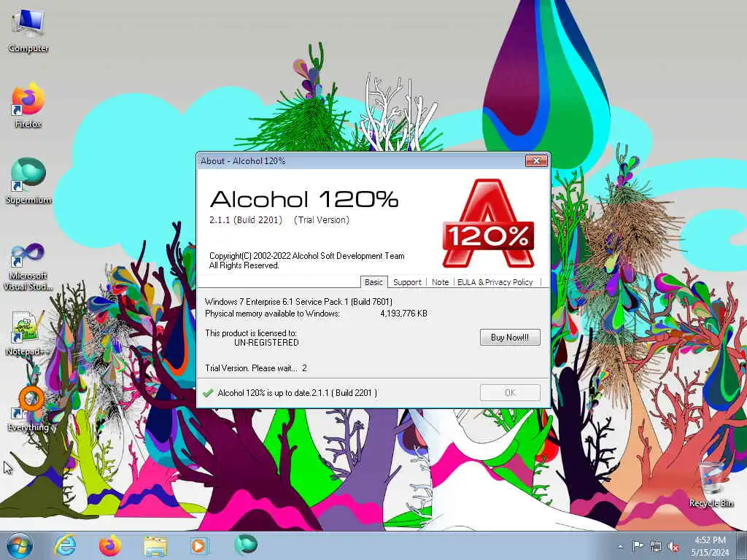The image size is (747, 560).
Task: Open the Computer desktop icon
Action: click(28, 31)
